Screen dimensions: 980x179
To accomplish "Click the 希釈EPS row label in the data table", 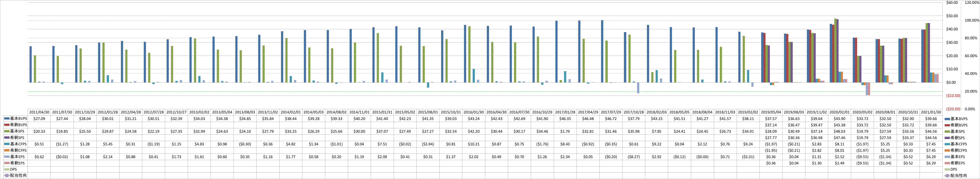I will point(18,163).
